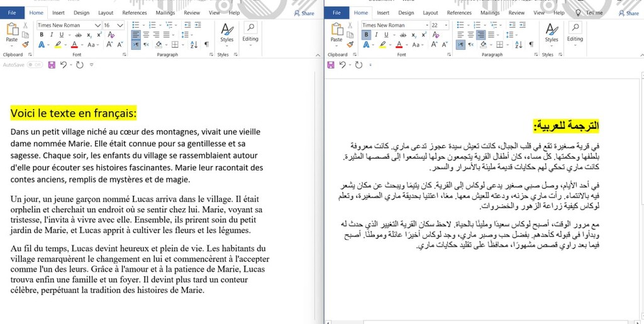
Task: Open Clipboard pane launcher in left window
Action: coord(30,55)
